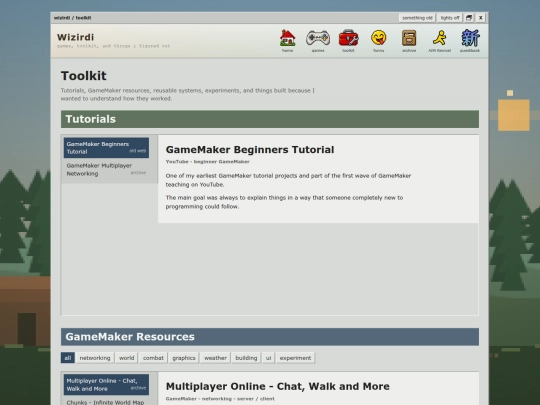The width and height of the screenshot is (540, 405).
Task: Open the toolkit section via the red toolbox icon
Action: [348, 41]
